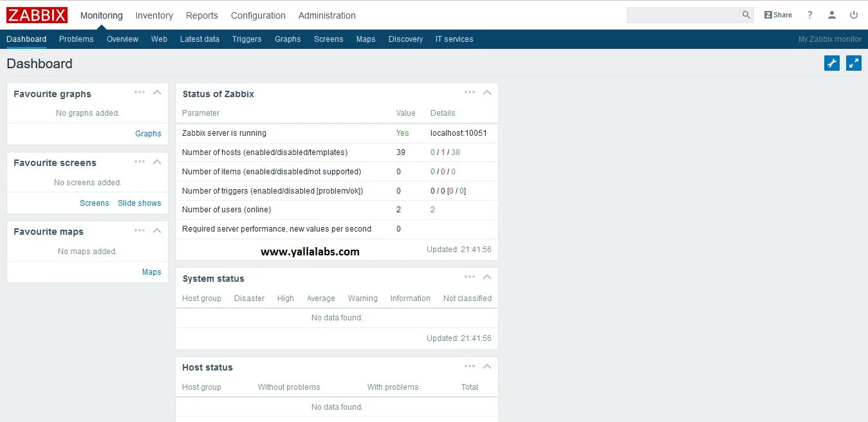This screenshot has height=422, width=868.
Task: Click 'My Zabbix monitor' text
Action: click(x=830, y=39)
